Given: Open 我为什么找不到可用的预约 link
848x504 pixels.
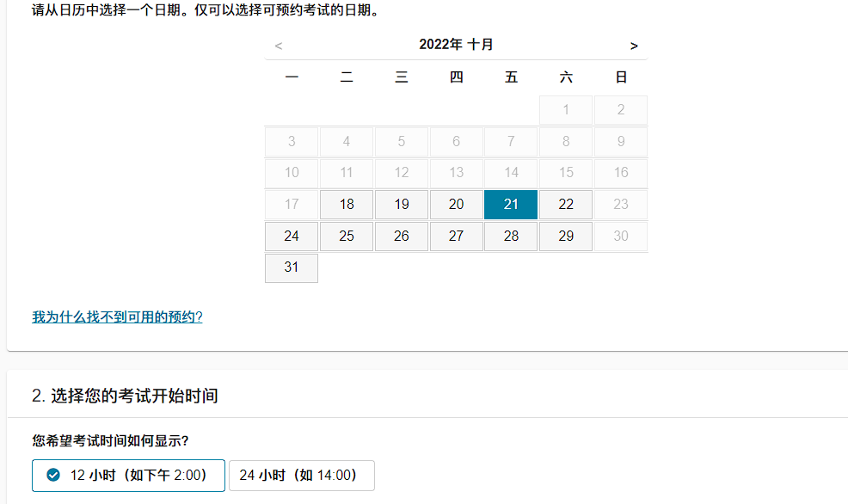Looking at the screenshot, I should 117,317.
